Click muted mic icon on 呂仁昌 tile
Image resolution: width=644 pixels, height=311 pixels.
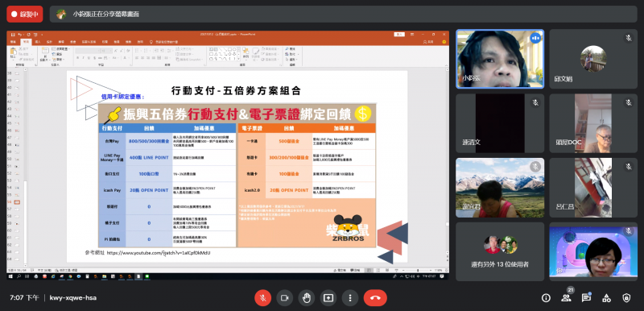[629, 167]
